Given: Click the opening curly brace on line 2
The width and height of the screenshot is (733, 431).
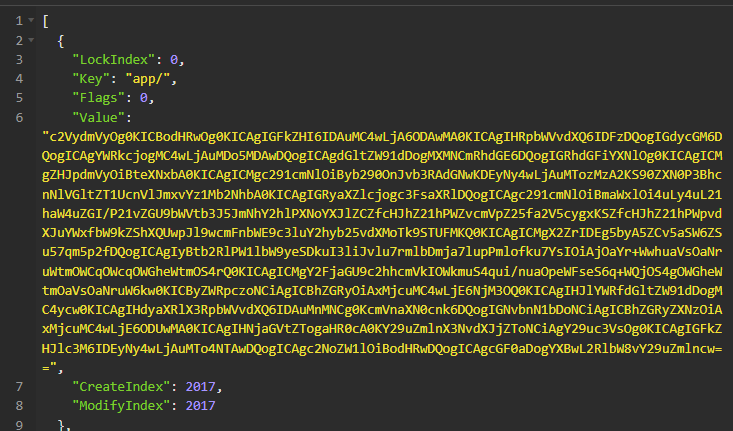Looking at the screenshot, I should (x=61, y=40).
